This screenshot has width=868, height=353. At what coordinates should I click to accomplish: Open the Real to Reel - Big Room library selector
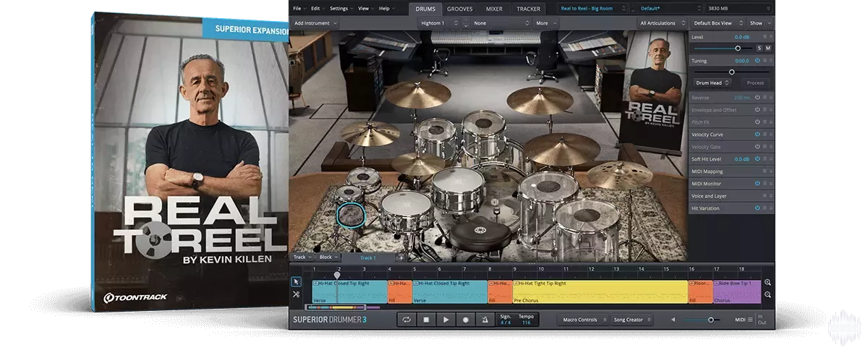(592, 8)
